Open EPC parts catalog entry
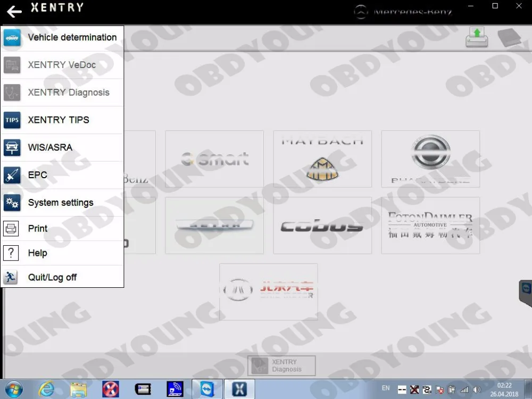The height and width of the screenshot is (399, 532). (62, 174)
